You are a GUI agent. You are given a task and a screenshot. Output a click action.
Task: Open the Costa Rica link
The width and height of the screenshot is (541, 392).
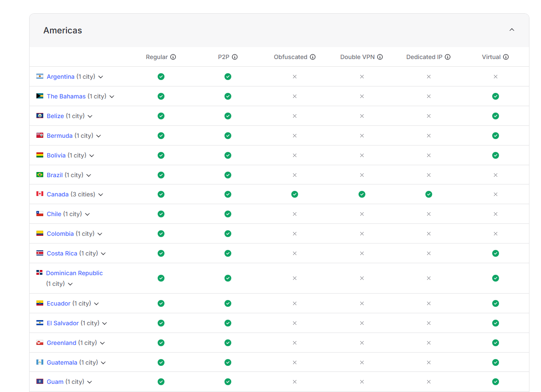click(x=62, y=253)
